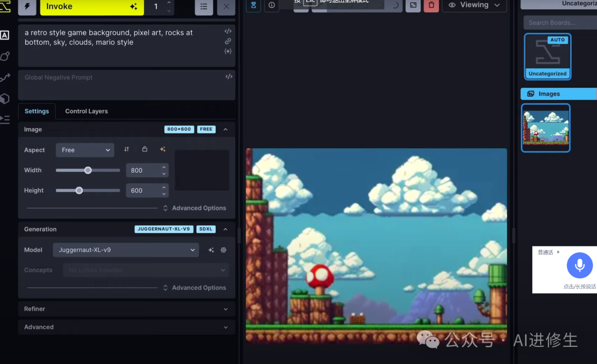The image size is (597, 364).
Task: Open the workflows node tab in the sidebar
Action: [x=5, y=77]
